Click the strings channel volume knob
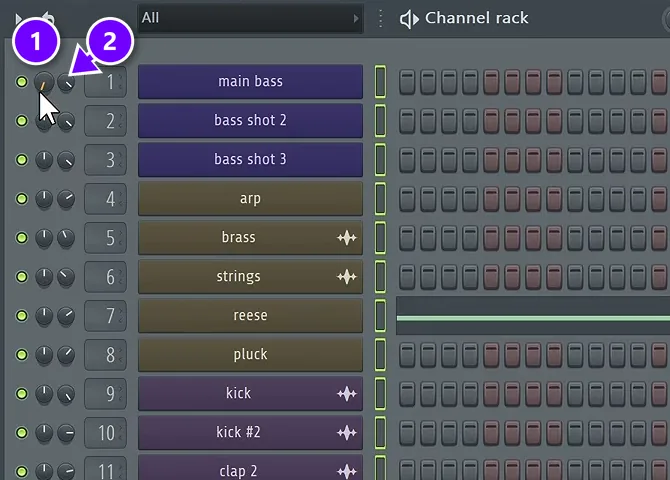This screenshot has width=670, height=480. point(66,277)
